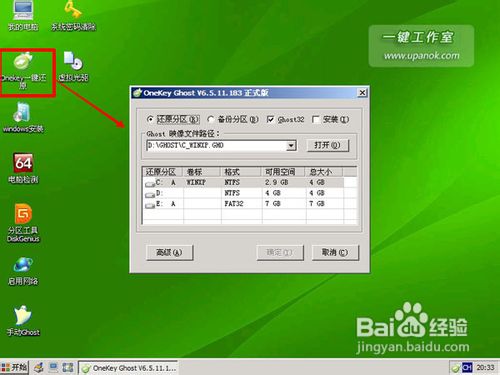Open the 电脑检测 64 icon

23,168
